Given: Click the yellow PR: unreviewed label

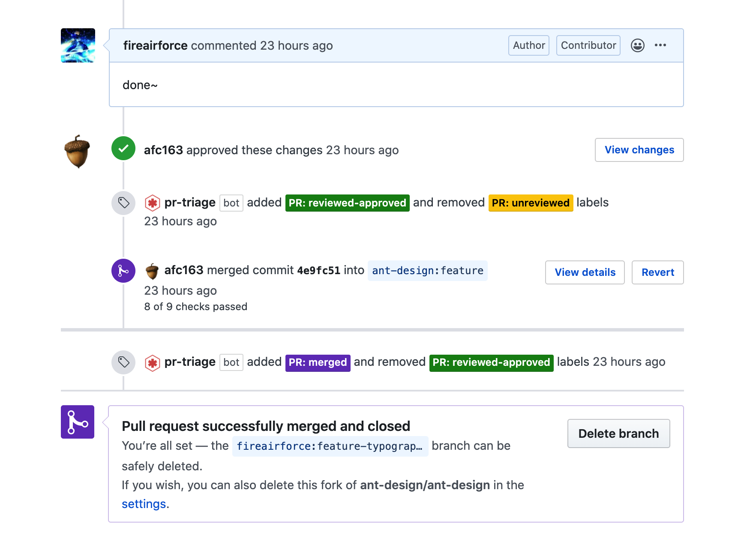Looking at the screenshot, I should [531, 203].
